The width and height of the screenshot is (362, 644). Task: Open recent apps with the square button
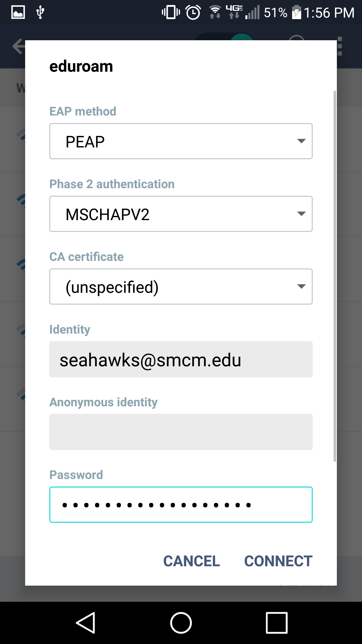[x=277, y=623]
